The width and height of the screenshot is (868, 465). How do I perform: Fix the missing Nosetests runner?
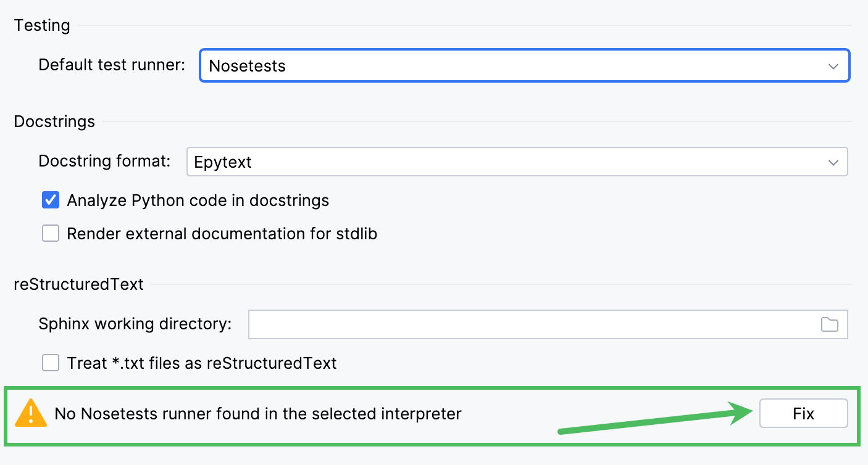[803, 413]
